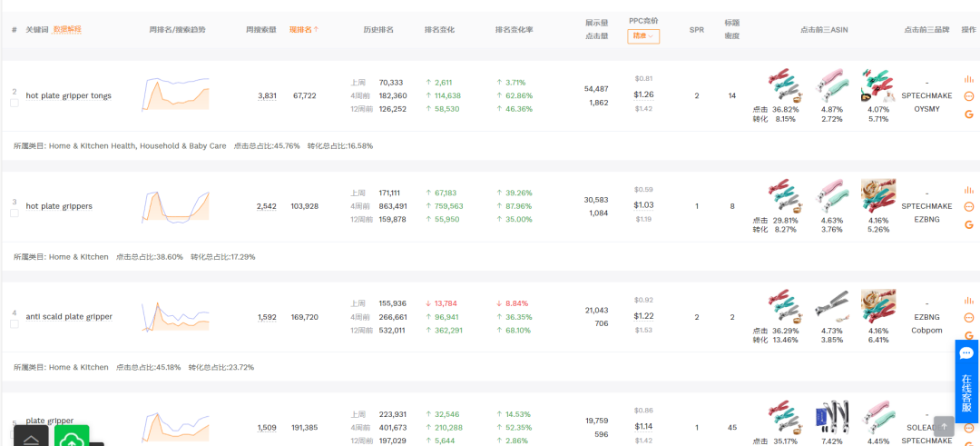Click the back-to-top arrow button

945,426
